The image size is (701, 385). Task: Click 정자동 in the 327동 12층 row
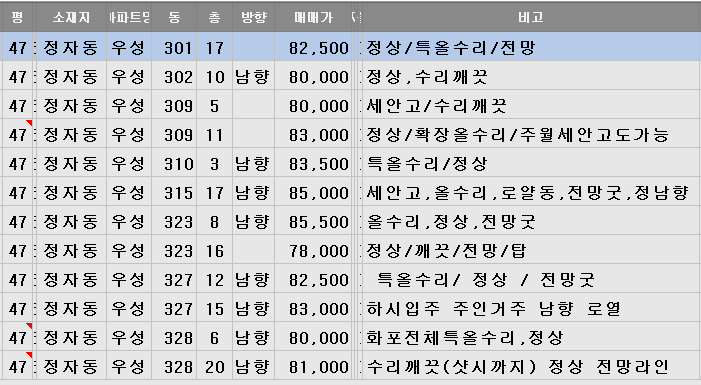click(x=71, y=280)
